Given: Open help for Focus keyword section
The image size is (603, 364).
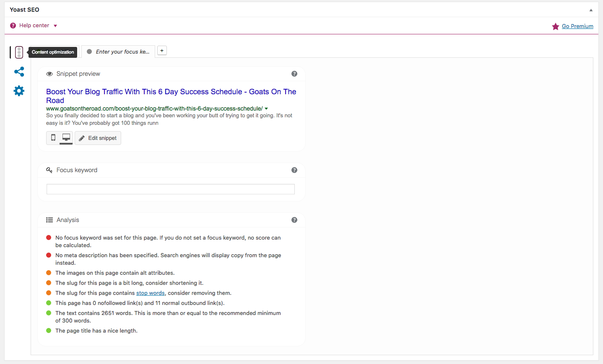Looking at the screenshot, I should click(294, 170).
